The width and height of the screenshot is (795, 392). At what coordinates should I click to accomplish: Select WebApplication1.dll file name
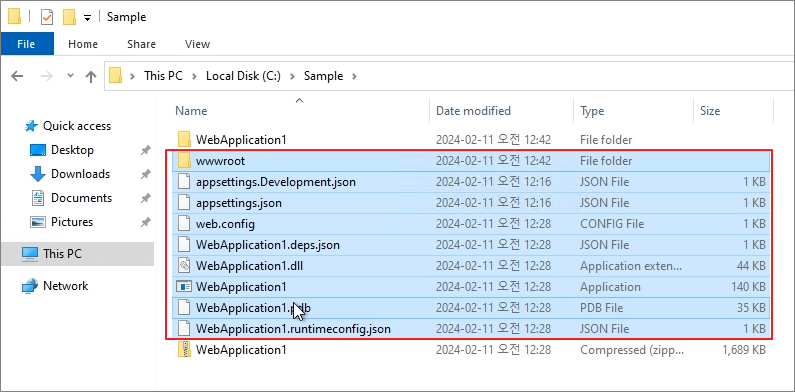(249, 266)
